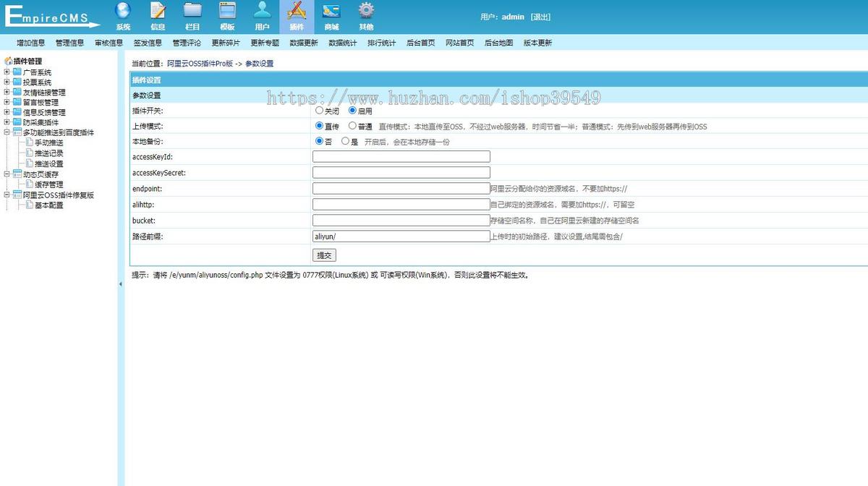Open the 用户 person icon

(262, 11)
